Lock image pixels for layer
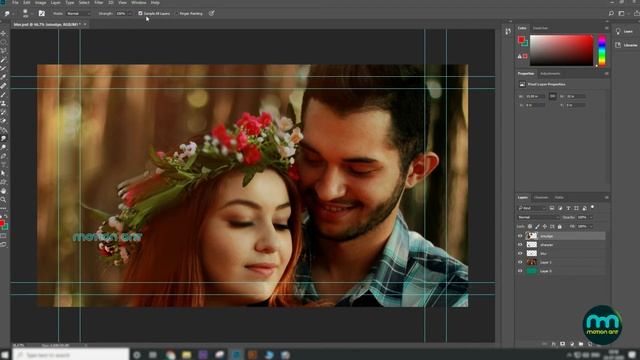The height and width of the screenshot is (360, 640). [x=537, y=226]
